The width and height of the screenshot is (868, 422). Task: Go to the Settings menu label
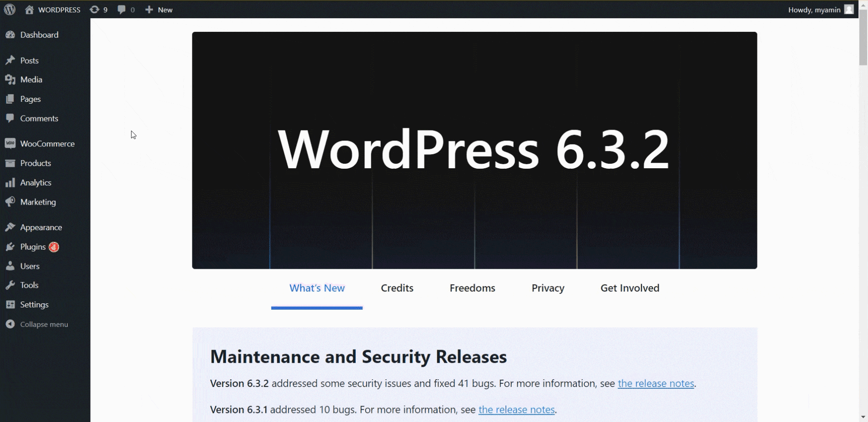[x=34, y=305]
